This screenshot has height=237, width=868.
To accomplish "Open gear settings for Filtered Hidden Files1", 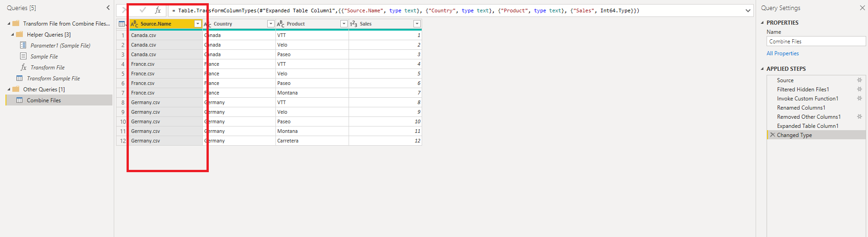I will click(859, 89).
